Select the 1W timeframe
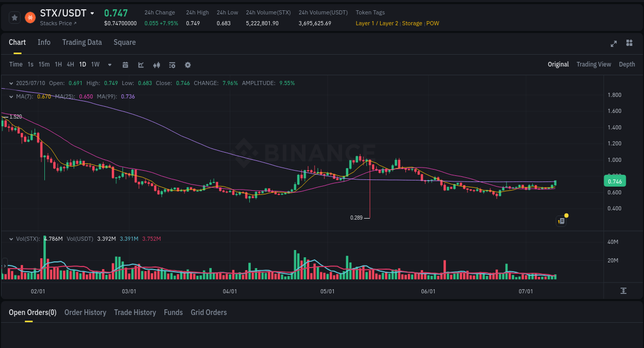Image resolution: width=644 pixels, height=348 pixels. [x=95, y=64]
